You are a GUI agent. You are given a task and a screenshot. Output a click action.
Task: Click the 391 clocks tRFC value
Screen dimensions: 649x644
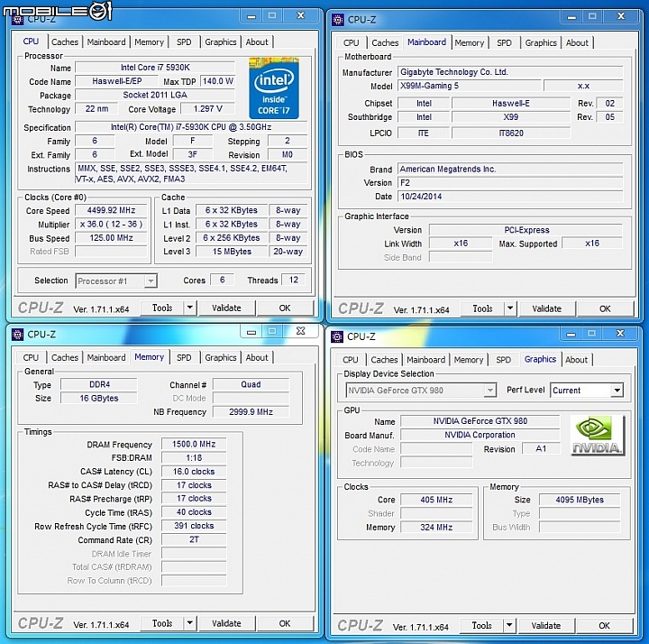194,526
